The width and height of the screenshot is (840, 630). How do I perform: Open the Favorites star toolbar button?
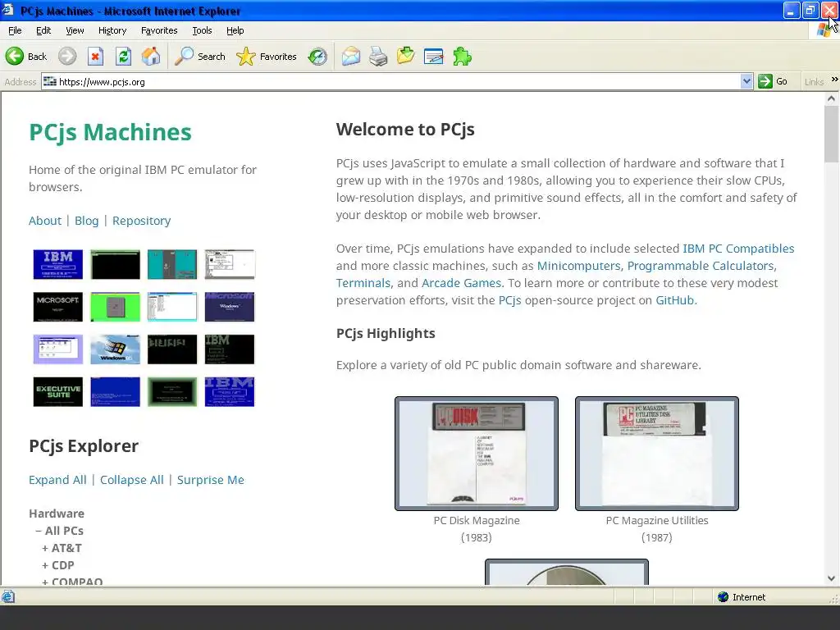[267, 57]
